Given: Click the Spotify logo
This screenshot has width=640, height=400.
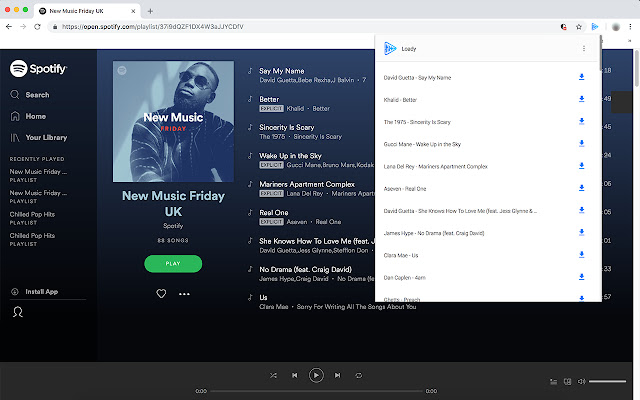Looking at the screenshot, I should point(38,69).
